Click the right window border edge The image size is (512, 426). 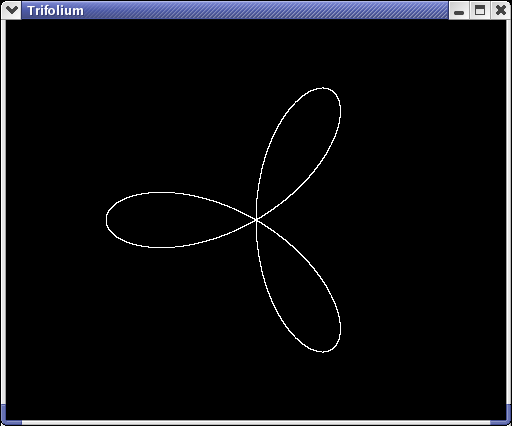(508, 212)
